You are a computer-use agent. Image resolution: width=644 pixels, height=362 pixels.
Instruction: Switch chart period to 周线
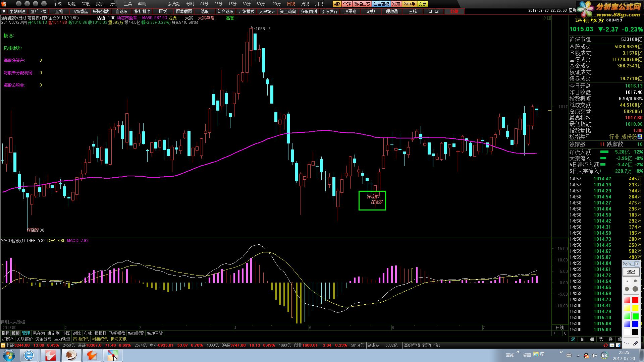pos(305,4)
